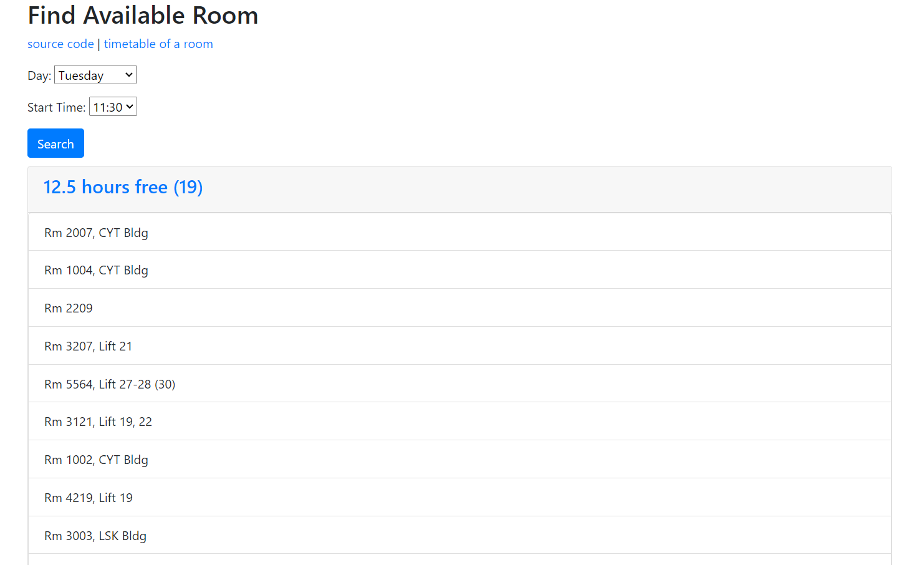
Task: Open the source code link
Action: click(60, 44)
